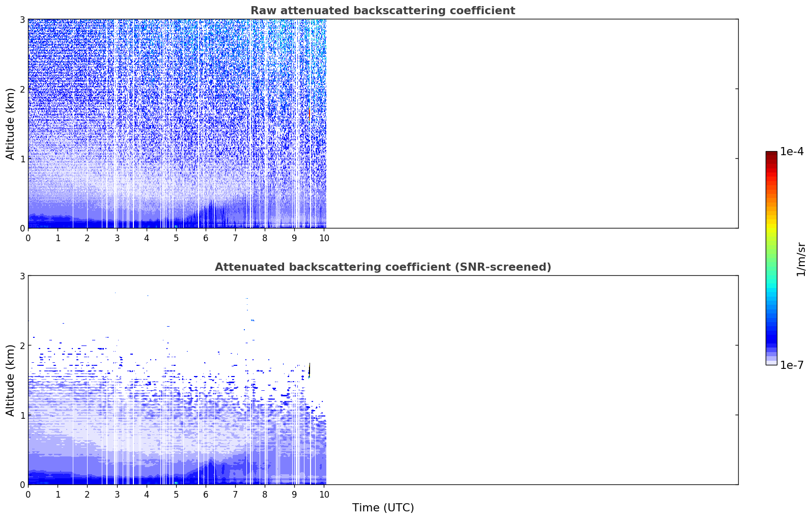Click tick label '5' on bottom plot's time axis
Image resolution: width=812 pixels, height=519 pixels.
(176, 494)
